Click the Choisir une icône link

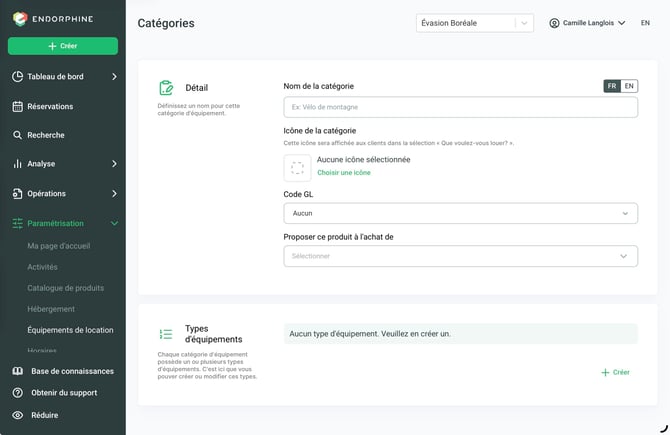[344, 173]
